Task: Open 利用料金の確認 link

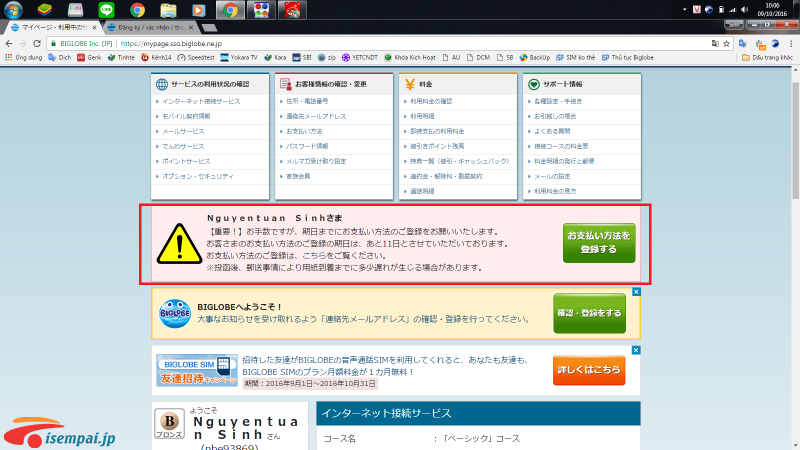Action: pyautogui.click(x=431, y=102)
